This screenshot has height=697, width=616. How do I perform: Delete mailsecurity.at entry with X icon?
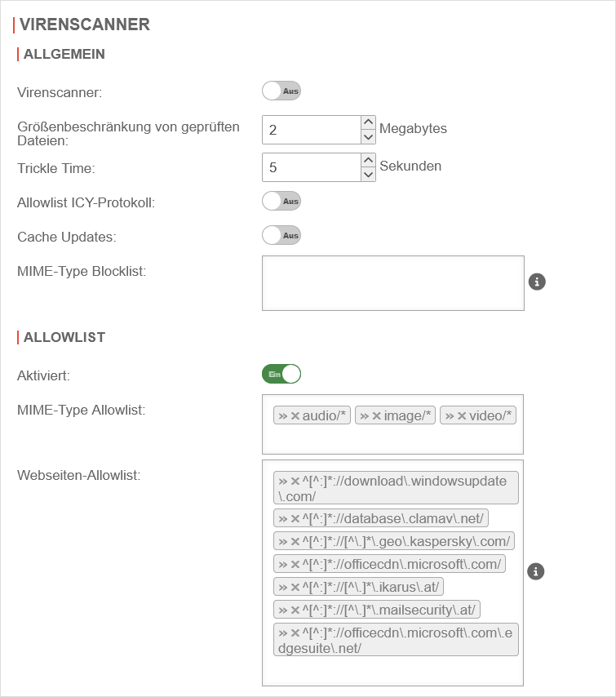[x=295, y=610]
